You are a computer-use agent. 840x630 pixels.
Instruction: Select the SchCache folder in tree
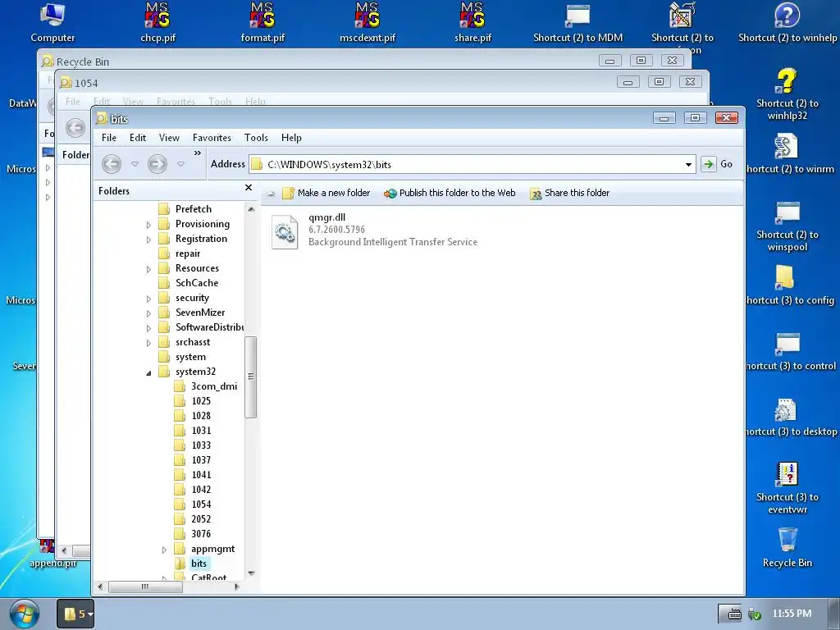tap(197, 283)
